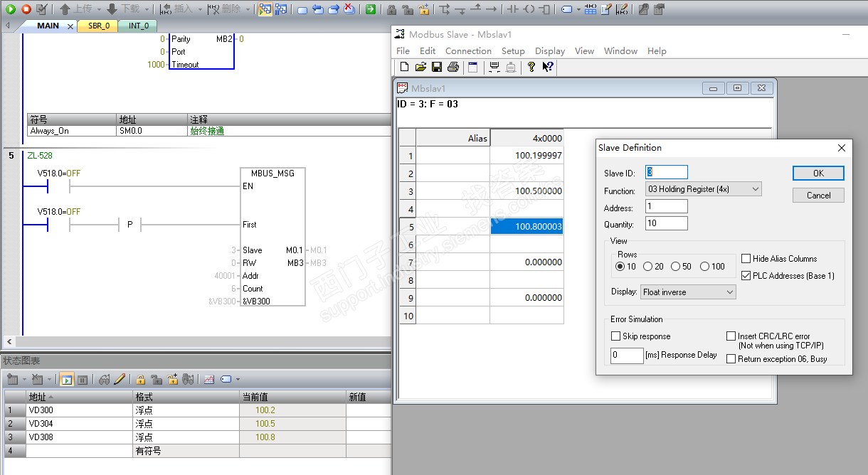Click the Cancel button
Screen dimensions: 868x475
[x=818, y=195]
